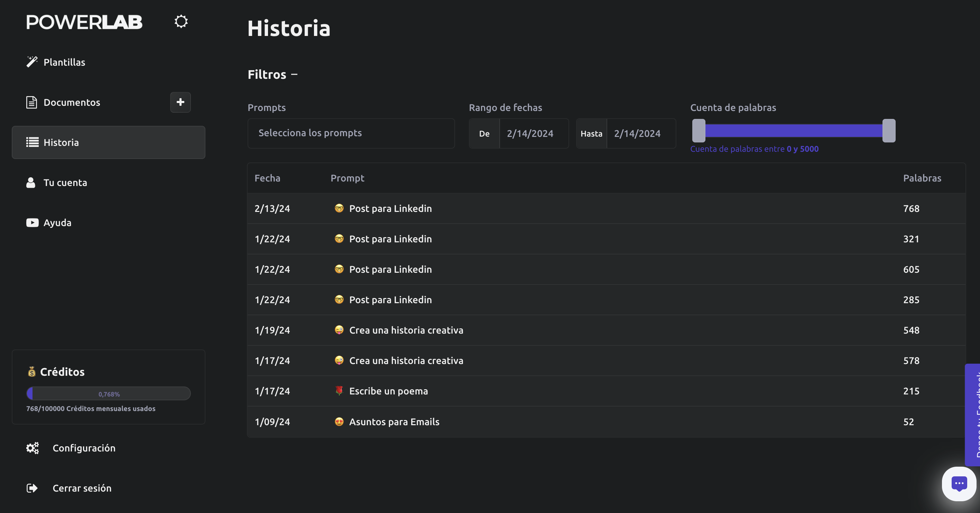
Task: Open the 2/13/24 Post para Linkedin entry
Action: [x=390, y=208]
